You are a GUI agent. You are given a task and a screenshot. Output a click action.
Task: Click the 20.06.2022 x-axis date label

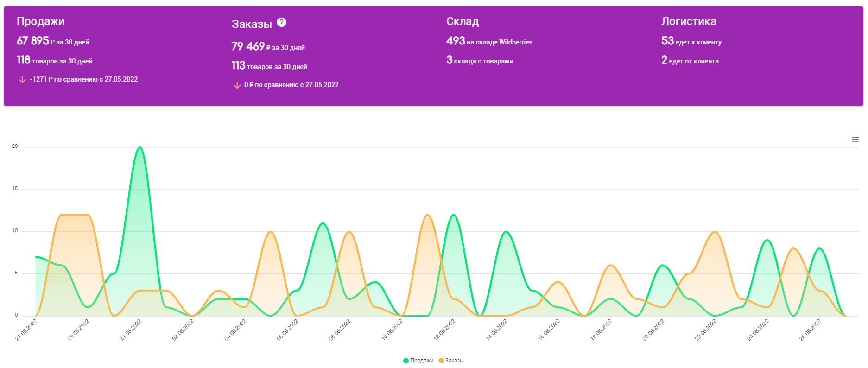point(653,330)
